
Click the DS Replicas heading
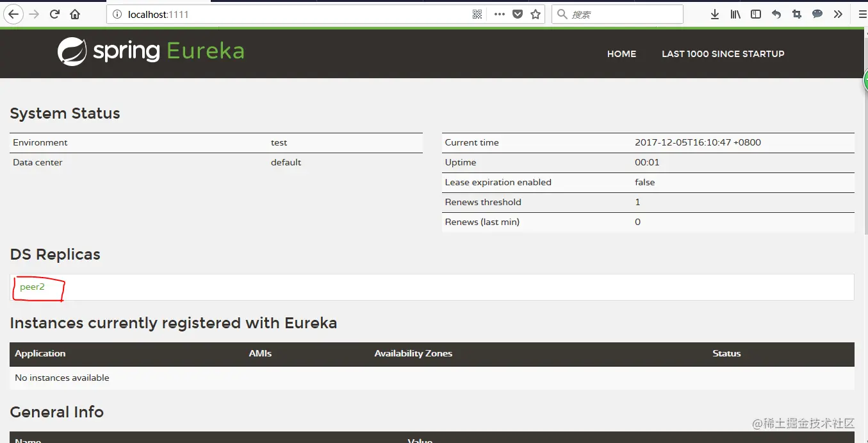[55, 255]
